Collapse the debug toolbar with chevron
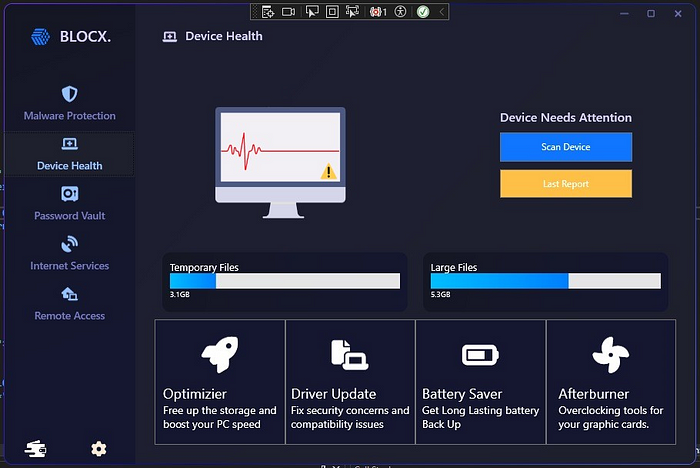The height and width of the screenshot is (468, 700). tap(442, 12)
